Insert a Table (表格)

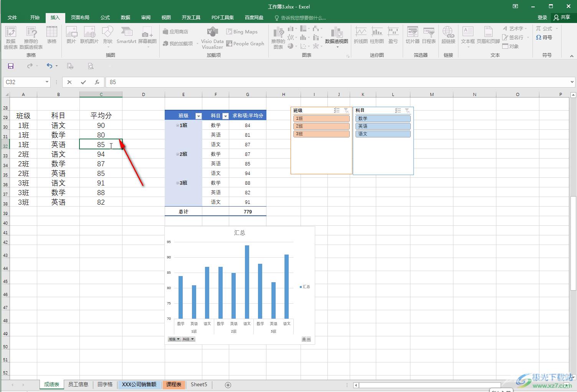pyautogui.click(x=52, y=35)
